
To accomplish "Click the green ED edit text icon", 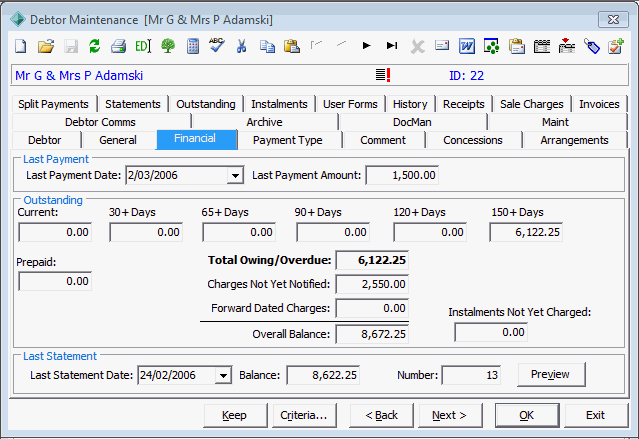I will (143, 46).
